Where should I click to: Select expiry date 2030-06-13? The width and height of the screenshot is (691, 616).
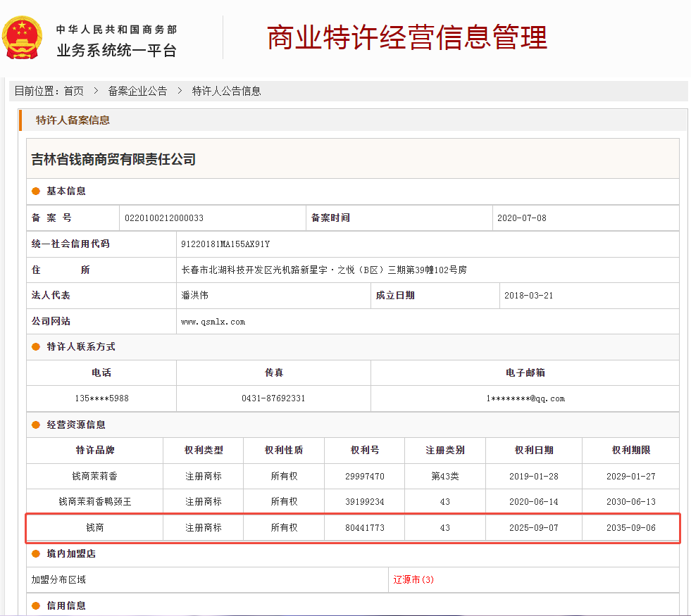(630, 501)
